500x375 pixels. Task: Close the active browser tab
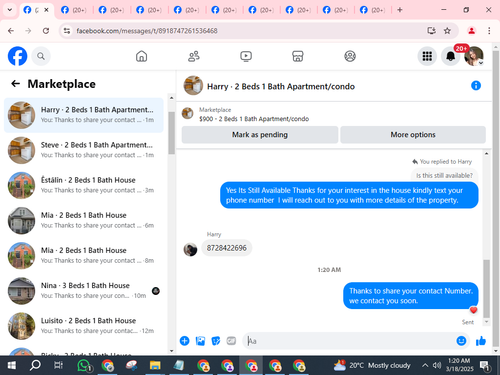pyautogui.click(x=46, y=10)
